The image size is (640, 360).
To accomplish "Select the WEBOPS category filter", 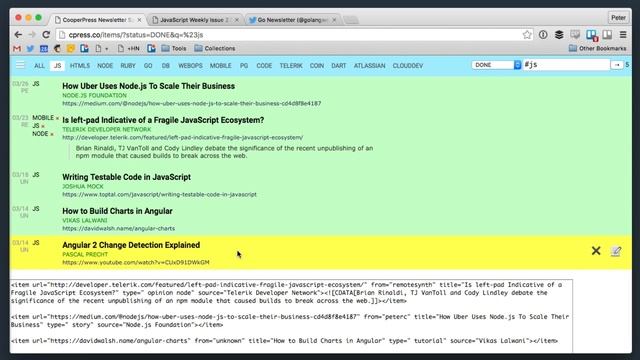I will (190, 66).
